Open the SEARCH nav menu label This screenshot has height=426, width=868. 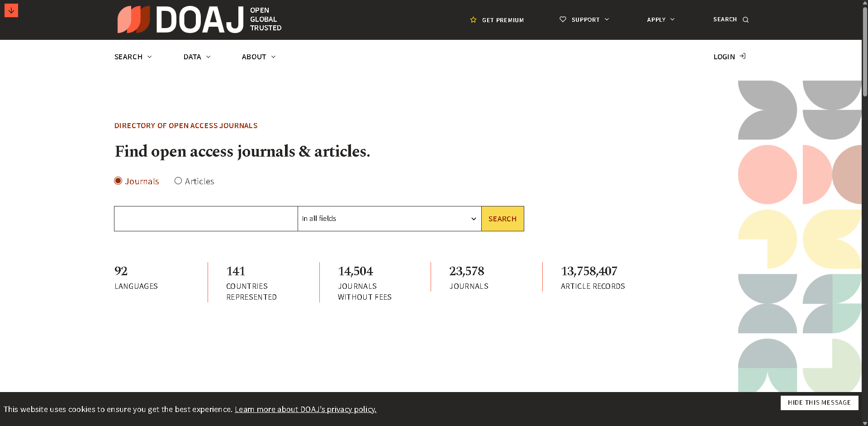128,57
